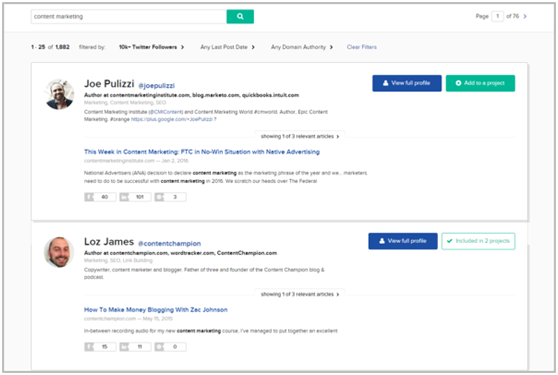The width and height of the screenshot is (558, 375).
Task: Go to next page using arrow
Action: tap(525, 16)
